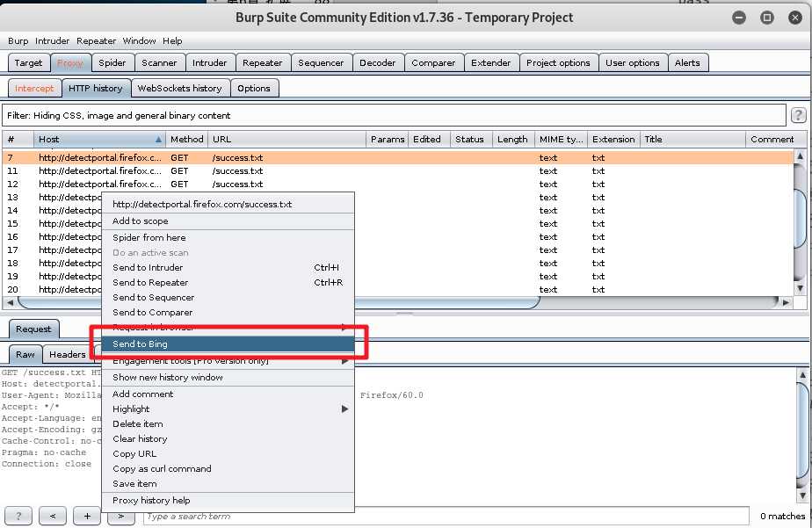This screenshot has width=812, height=528.
Task: Switch to the Extender tab
Action: pyautogui.click(x=491, y=62)
